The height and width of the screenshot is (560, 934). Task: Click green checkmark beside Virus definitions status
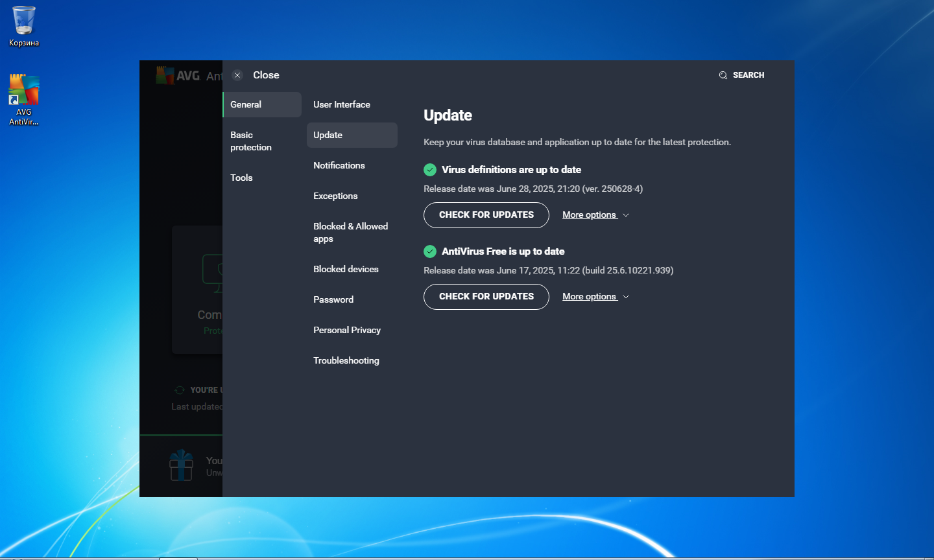[x=430, y=170]
